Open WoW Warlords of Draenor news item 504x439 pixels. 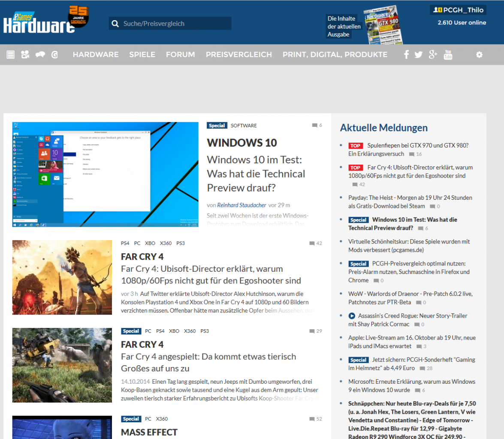410,298
